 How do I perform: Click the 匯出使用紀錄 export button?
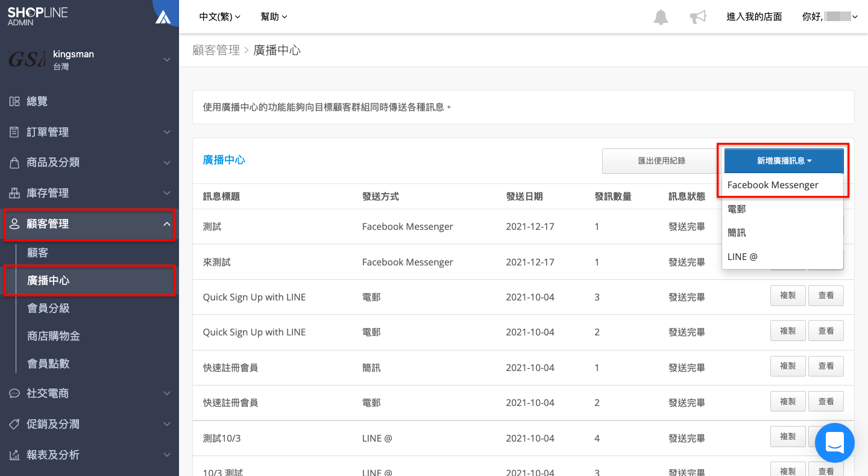661,160
